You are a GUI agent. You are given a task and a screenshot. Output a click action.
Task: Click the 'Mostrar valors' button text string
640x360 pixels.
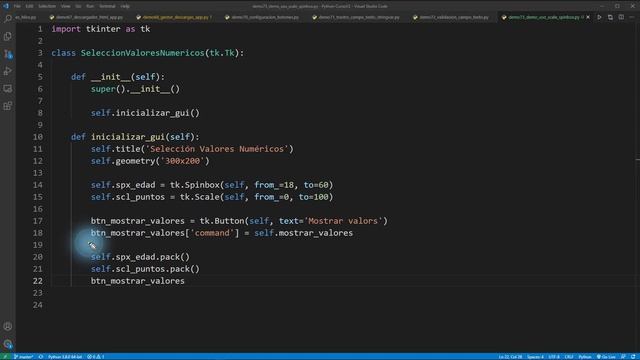(343, 221)
